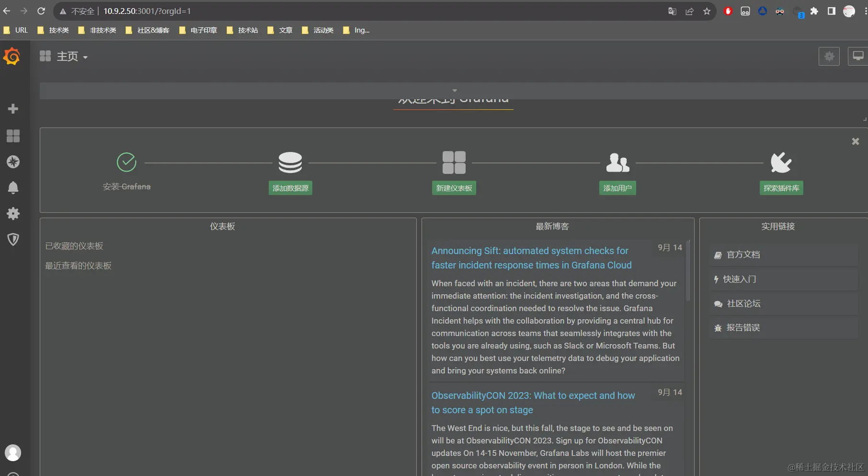The width and height of the screenshot is (868, 476).
Task: Click the blog panel scrollbar
Action: click(688, 271)
